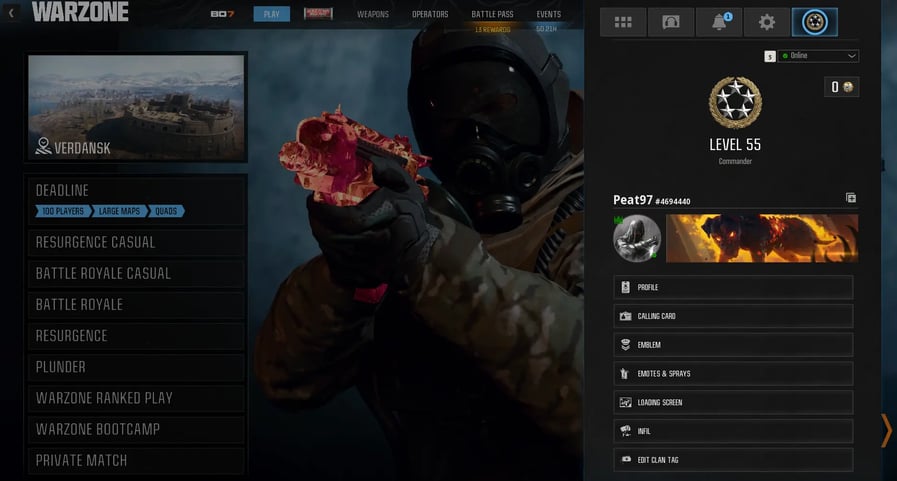897x481 pixels.
Task: Select the Resurgence mode
Action: click(x=137, y=336)
